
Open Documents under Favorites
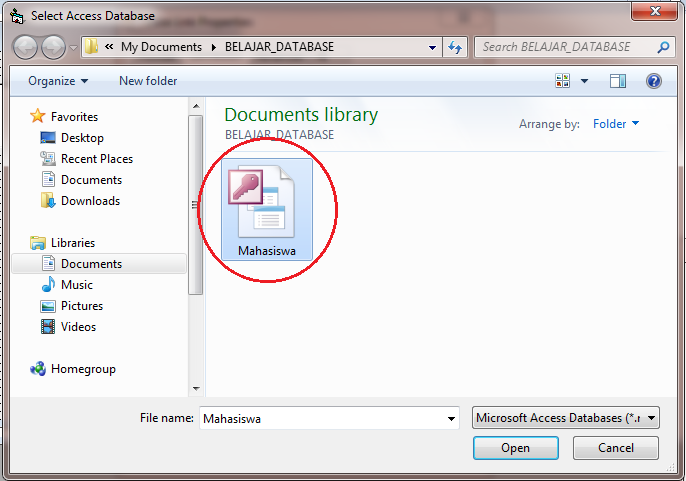click(x=81, y=180)
